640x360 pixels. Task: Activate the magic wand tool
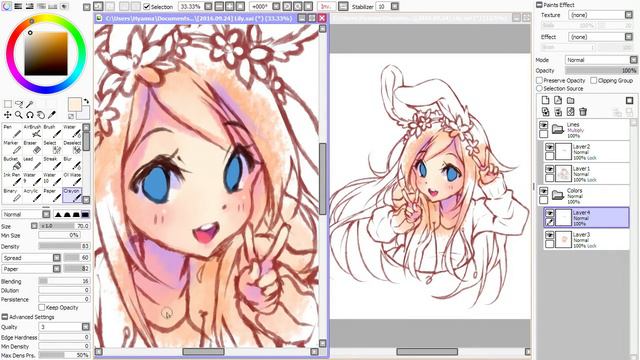pos(30,104)
